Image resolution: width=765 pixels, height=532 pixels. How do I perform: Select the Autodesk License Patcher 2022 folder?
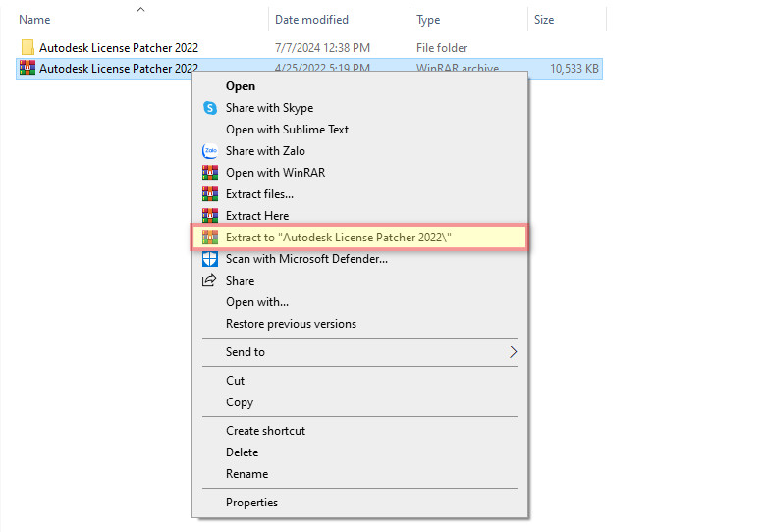click(118, 48)
